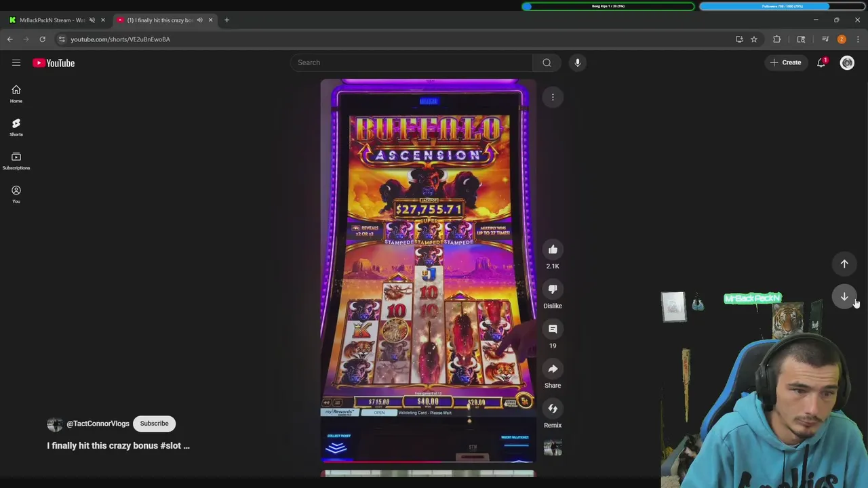
Task: Mute the YouTube tab audio
Action: 199,20
